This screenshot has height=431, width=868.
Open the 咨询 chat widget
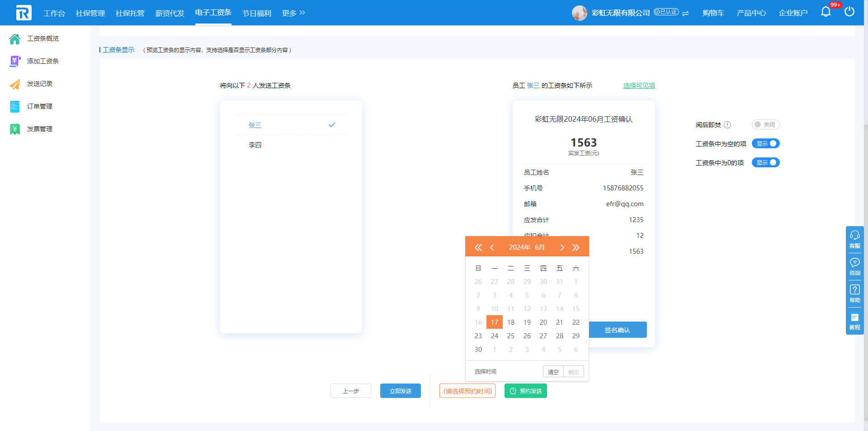(854, 267)
